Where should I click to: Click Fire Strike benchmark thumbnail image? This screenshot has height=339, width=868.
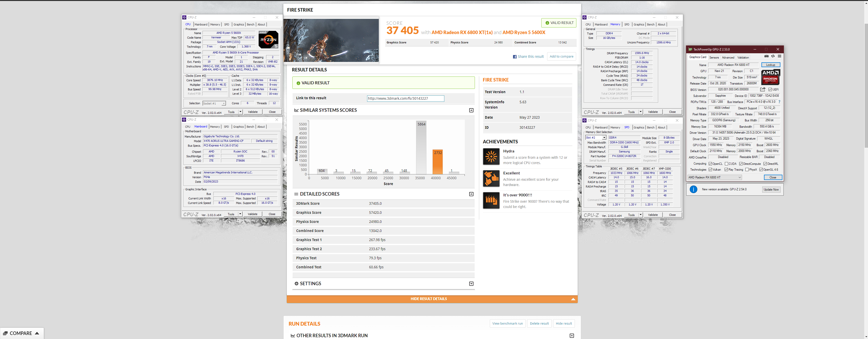(331, 40)
